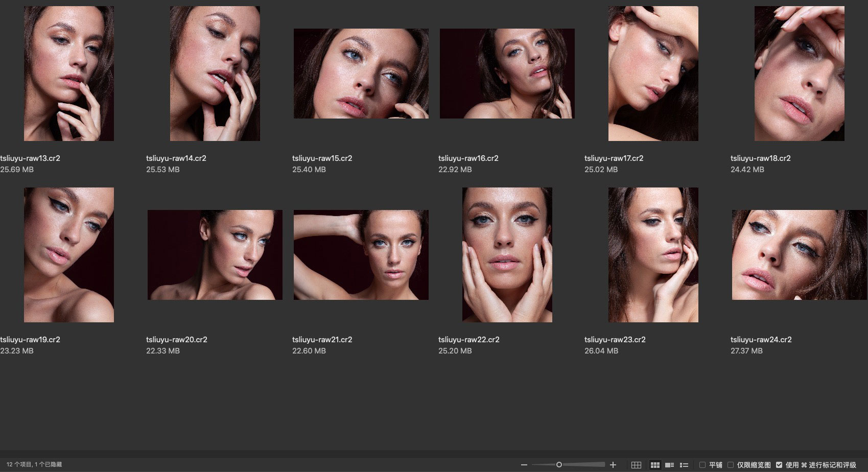Enable the 仅限缩览图 thumbnails-only checkbox
This screenshot has width=868, height=472.
(731, 465)
